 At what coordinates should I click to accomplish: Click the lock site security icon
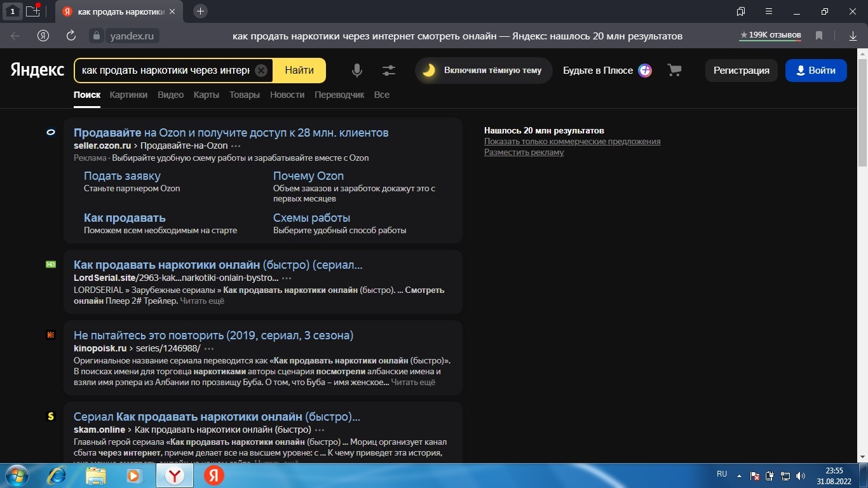pyautogui.click(x=96, y=36)
